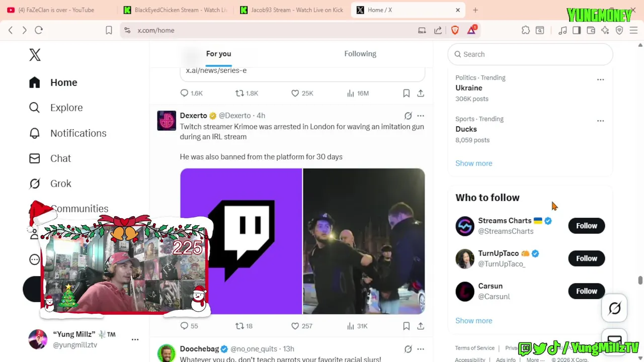The width and height of the screenshot is (644, 362).
Task: Open Terms of Service link
Action: 475,348
